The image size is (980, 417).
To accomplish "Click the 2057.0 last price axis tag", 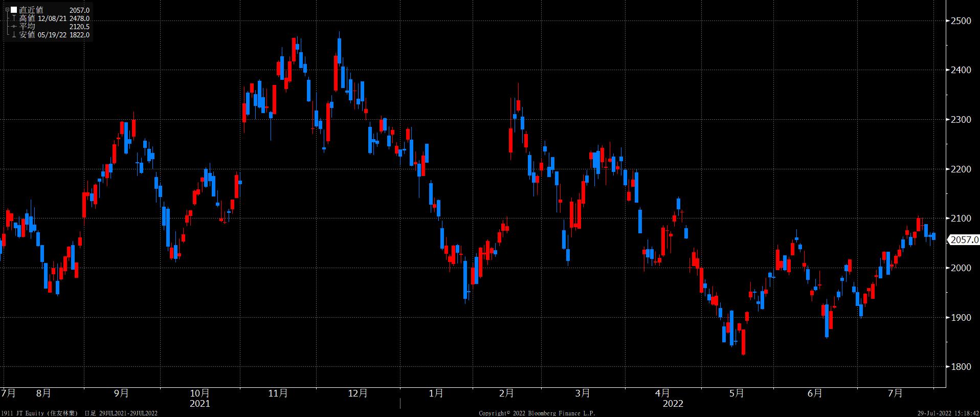I will (964, 240).
